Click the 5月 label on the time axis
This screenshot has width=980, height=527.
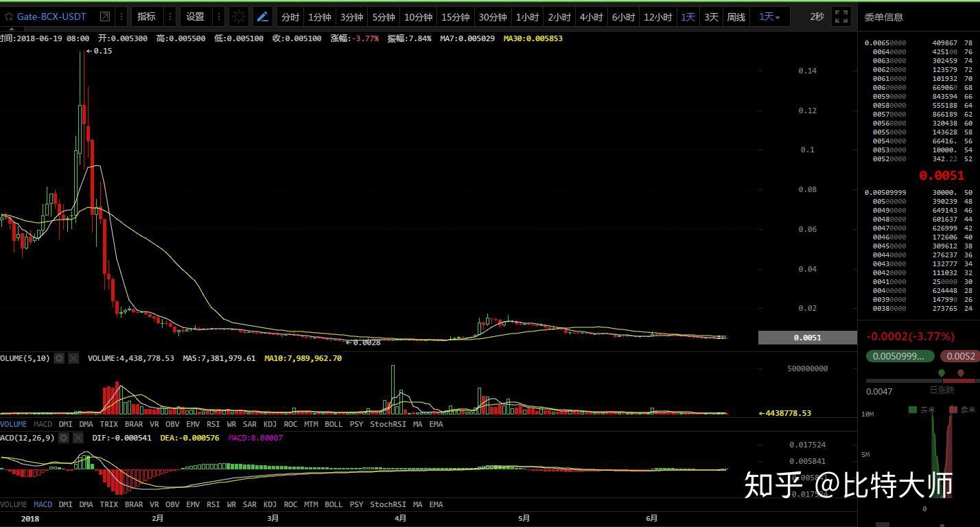coord(524,518)
